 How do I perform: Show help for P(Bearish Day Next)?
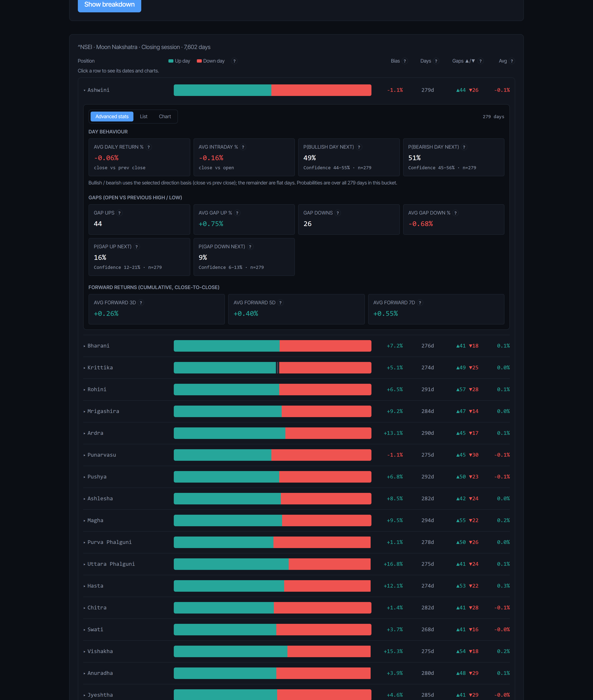tap(464, 147)
